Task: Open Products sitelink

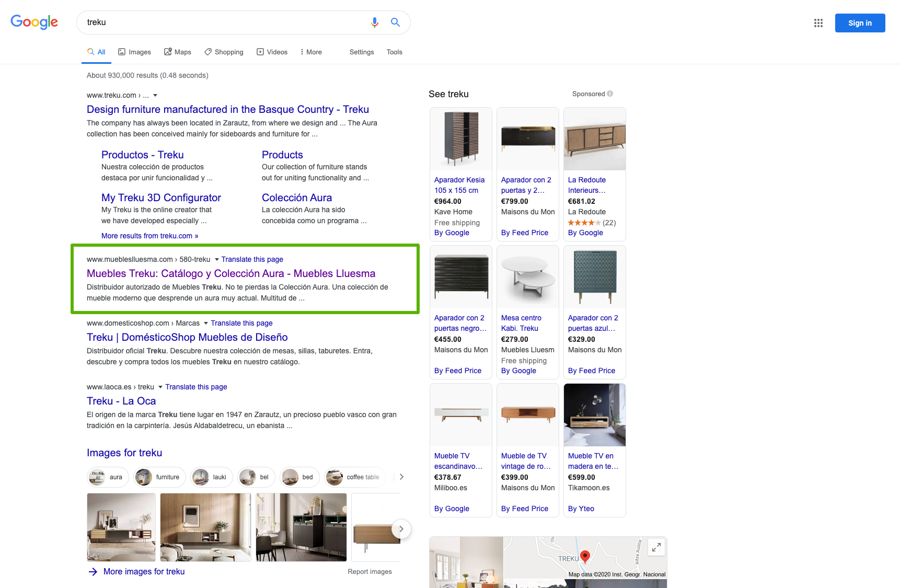Action: pos(282,155)
